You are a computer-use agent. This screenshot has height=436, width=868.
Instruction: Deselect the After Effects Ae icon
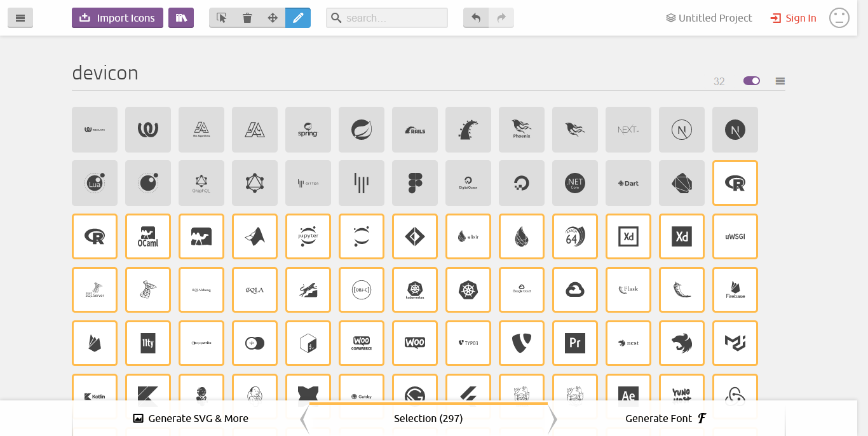628,388
